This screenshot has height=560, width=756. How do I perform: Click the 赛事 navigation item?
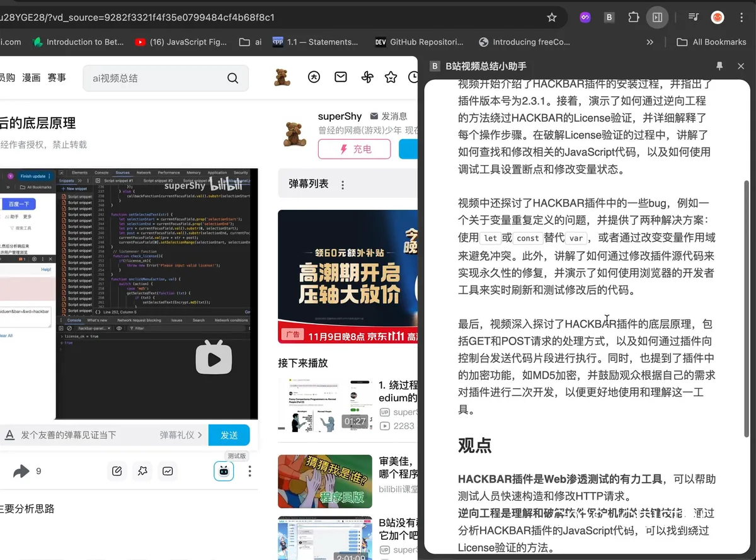(x=57, y=77)
